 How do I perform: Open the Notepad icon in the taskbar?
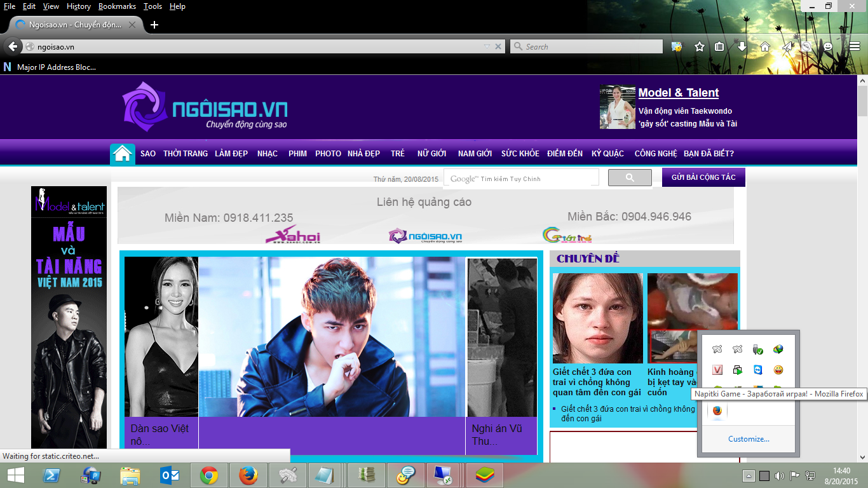click(324, 475)
